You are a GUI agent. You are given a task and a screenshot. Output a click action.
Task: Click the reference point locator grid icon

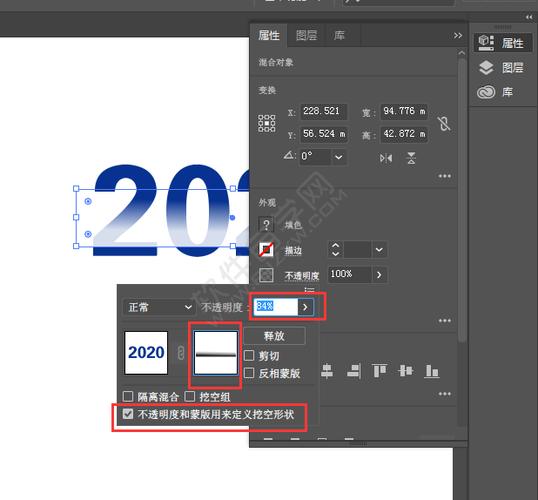pyautogui.click(x=267, y=123)
